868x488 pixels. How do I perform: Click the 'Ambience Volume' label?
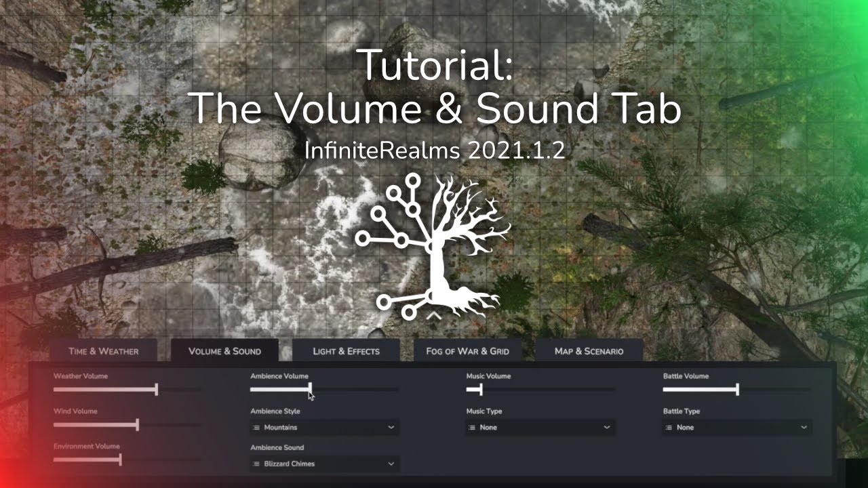pyautogui.click(x=279, y=376)
